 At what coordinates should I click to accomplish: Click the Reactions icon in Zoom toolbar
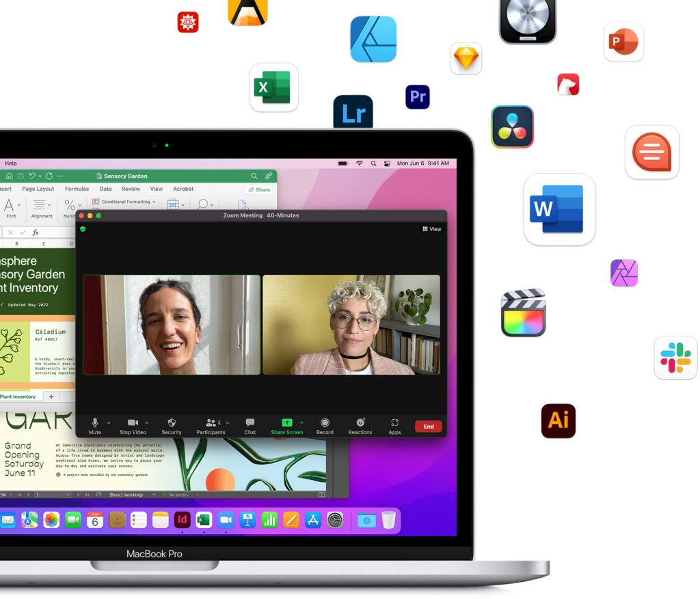(360, 426)
